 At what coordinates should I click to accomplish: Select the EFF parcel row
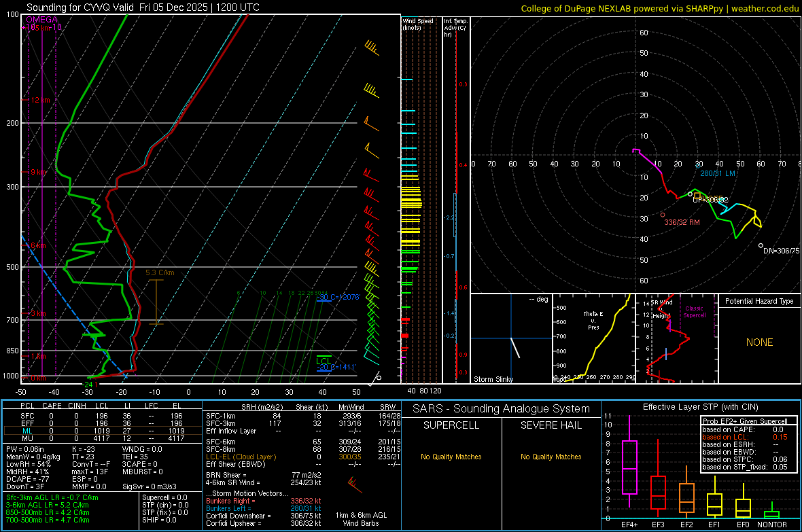point(103,423)
